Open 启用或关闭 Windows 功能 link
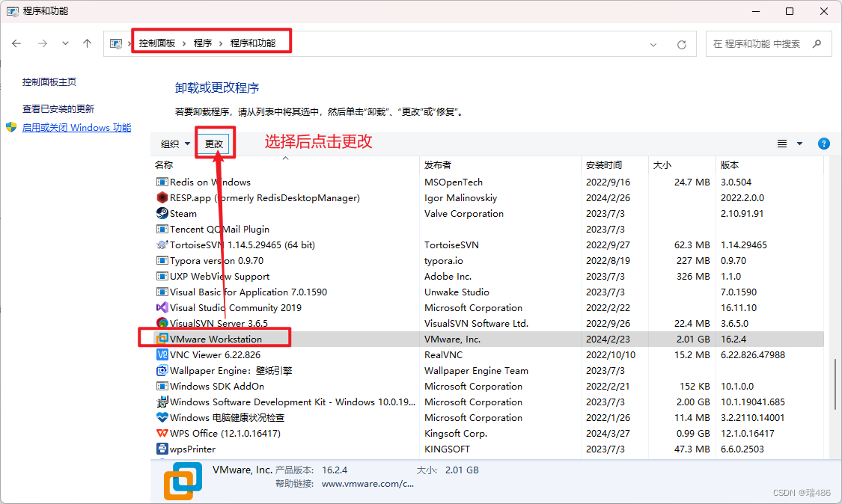The image size is (842, 504). click(76, 127)
